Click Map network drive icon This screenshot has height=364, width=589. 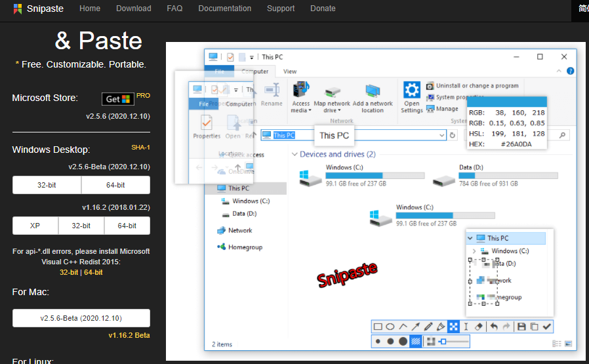(x=332, y=92)
